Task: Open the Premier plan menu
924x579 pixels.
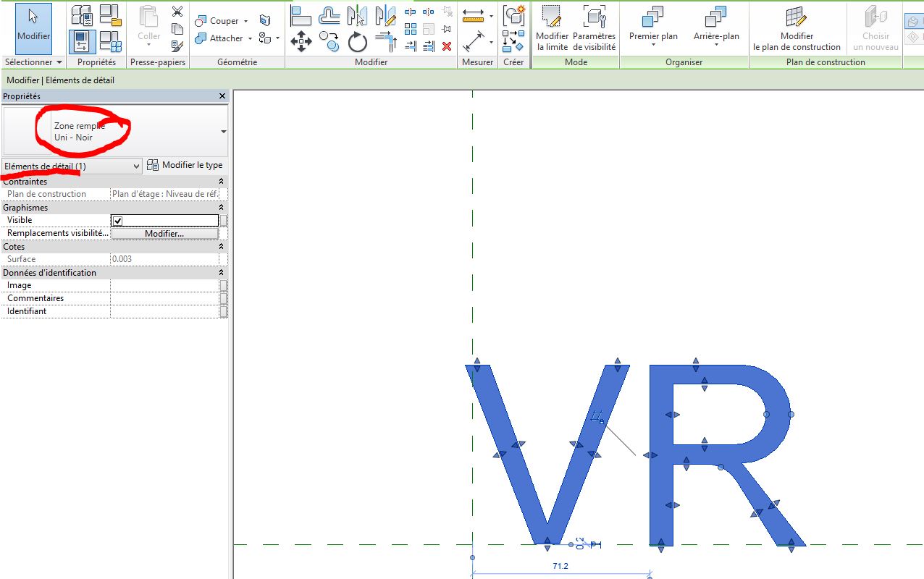Action: (x=653, y=29)
